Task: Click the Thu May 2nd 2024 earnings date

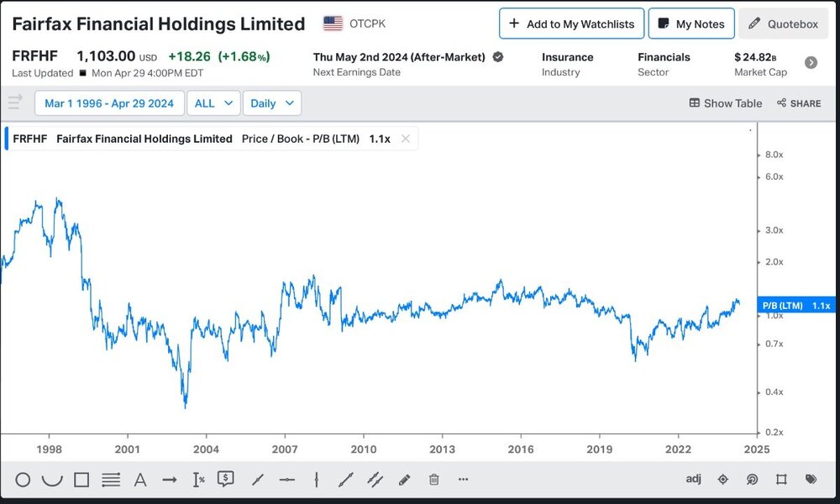Action: [399, 57]
